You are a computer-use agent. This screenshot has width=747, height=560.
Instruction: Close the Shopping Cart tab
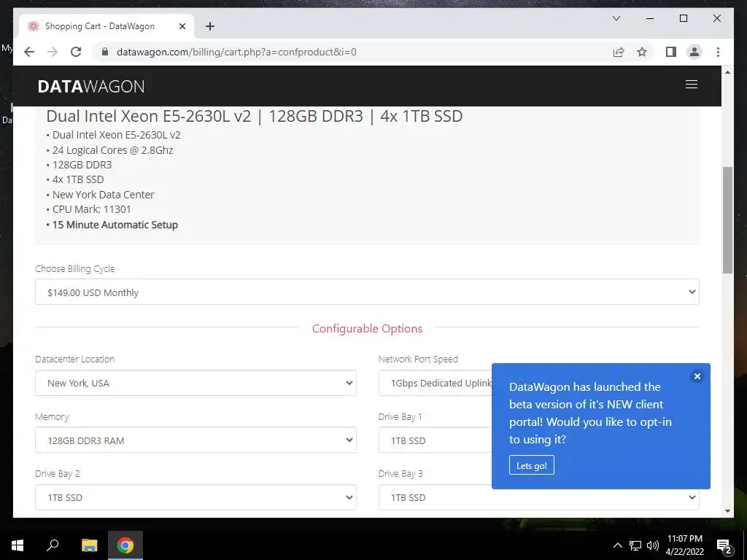coord(182,26)
